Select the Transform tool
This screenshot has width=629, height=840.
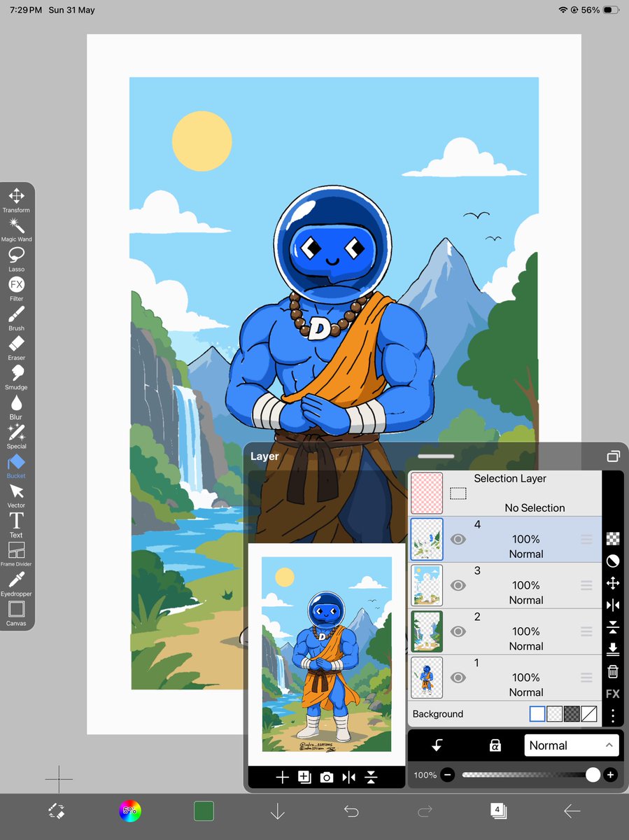(16, 199)
